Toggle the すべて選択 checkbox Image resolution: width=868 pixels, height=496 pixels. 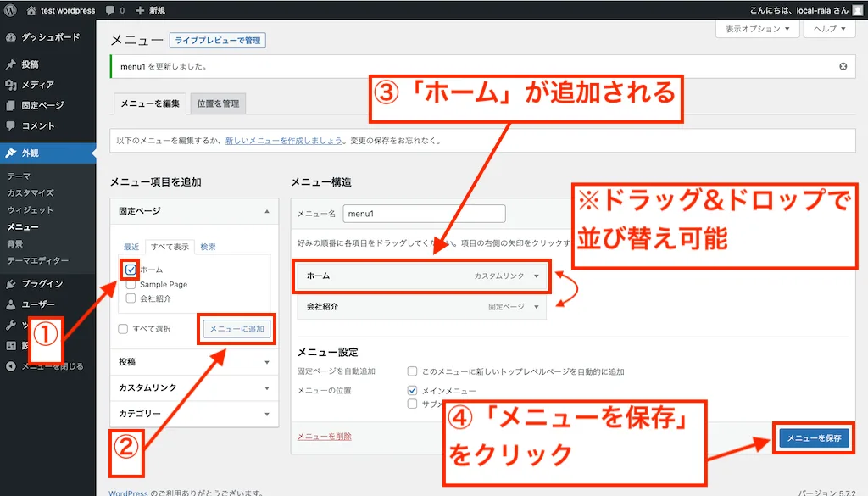123,329
